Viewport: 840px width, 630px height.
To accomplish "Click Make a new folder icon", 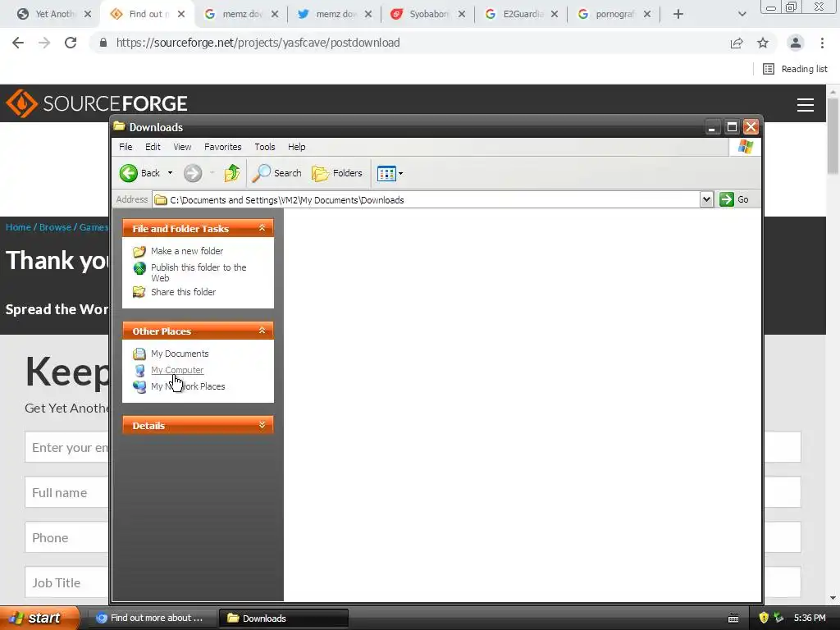I will click(x=139, y=251).
